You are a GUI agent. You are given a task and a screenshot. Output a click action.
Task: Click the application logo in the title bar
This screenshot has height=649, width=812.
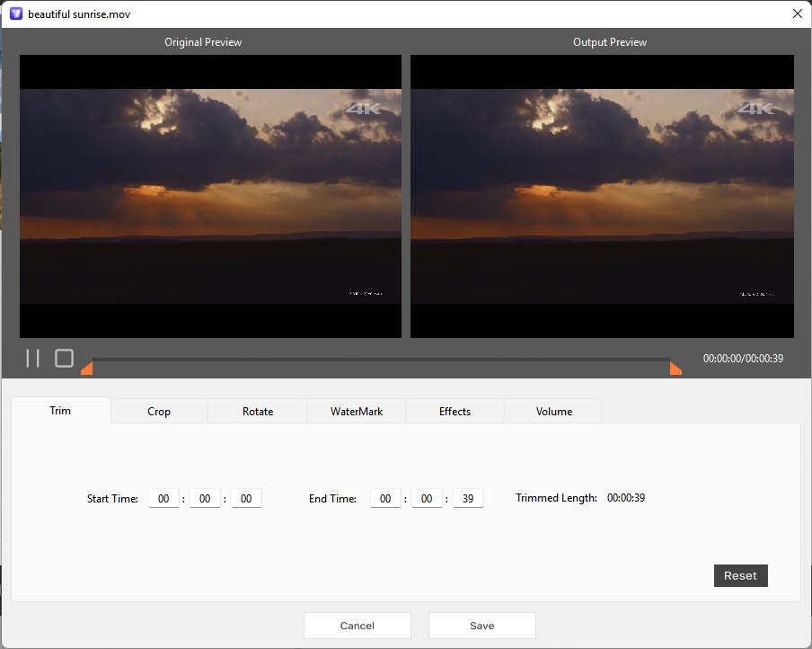click(x=13, y=13)
